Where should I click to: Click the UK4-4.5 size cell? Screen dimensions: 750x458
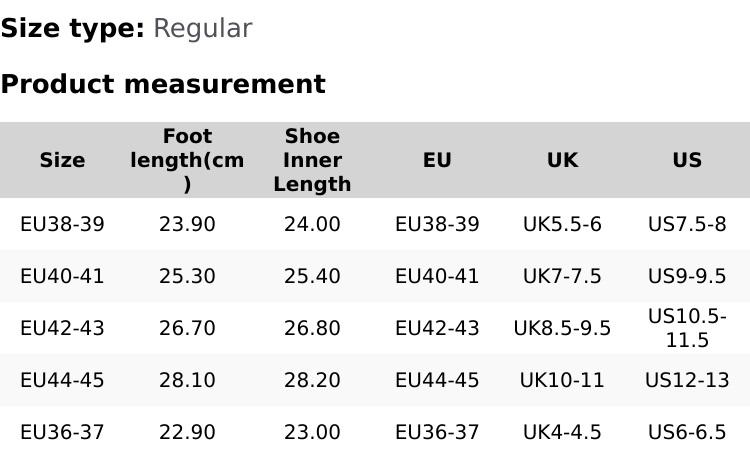point(562,433)
